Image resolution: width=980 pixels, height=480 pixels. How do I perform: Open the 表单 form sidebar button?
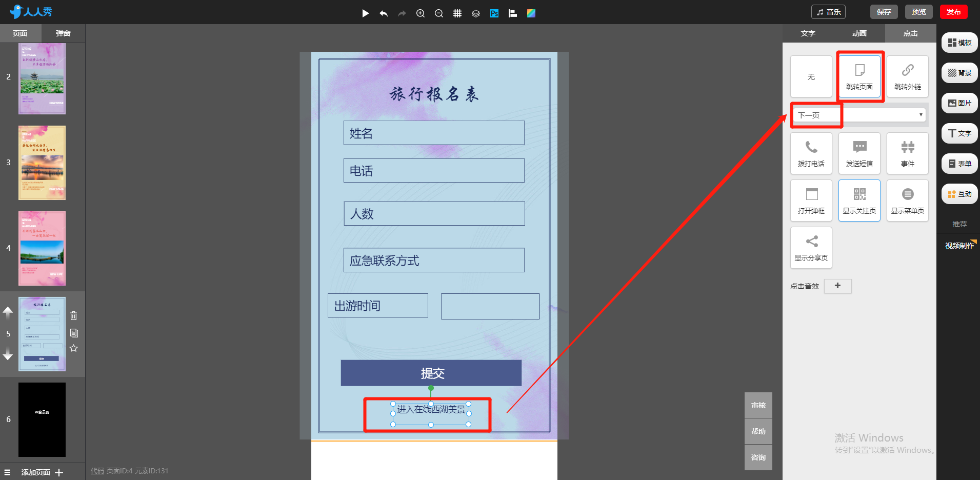(959, 164)
